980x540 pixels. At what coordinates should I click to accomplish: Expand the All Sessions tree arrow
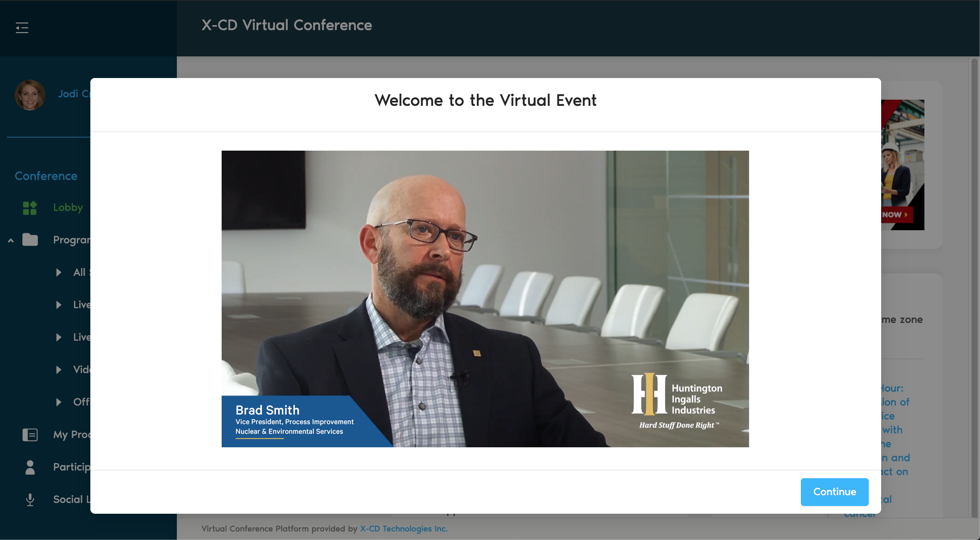59,272
